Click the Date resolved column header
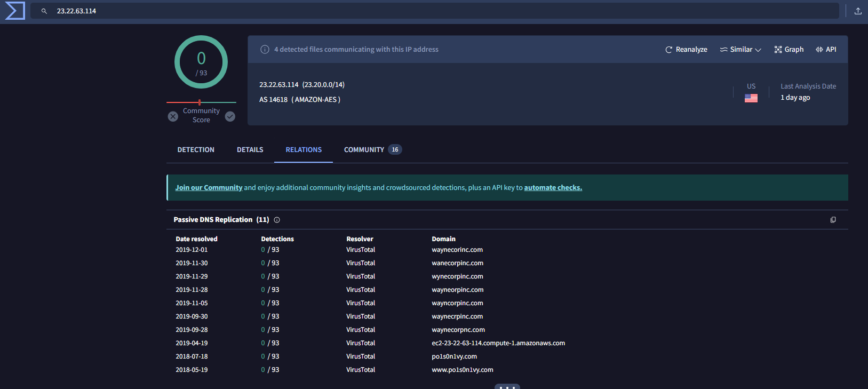This screenshot has width=868, height=389. point(196,239)
